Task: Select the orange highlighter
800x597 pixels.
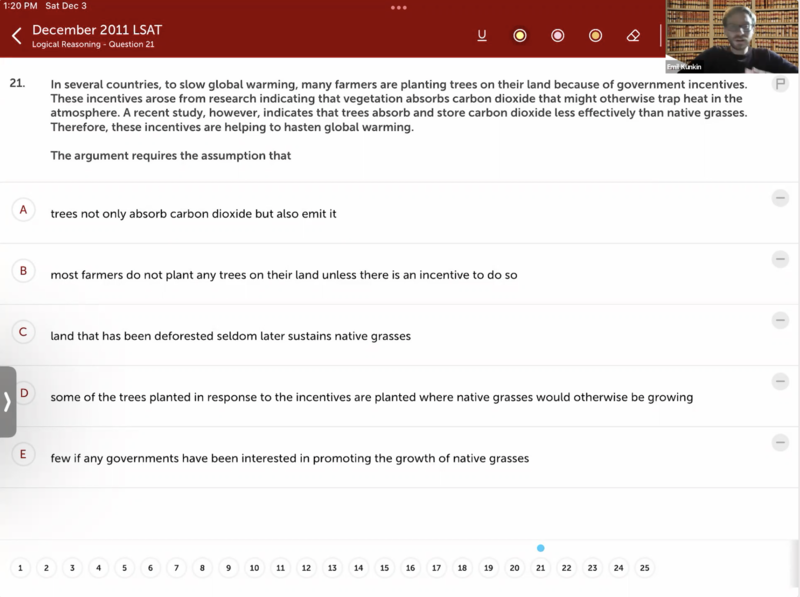Action: point(595,36)
